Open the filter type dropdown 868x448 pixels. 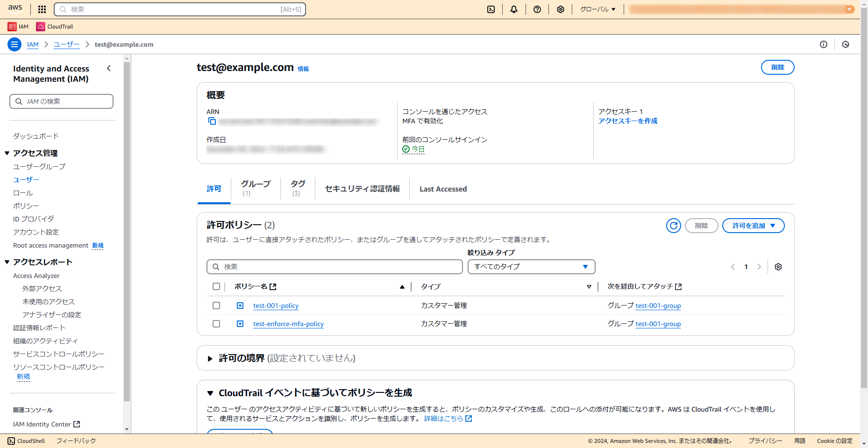tap(532, 267)
